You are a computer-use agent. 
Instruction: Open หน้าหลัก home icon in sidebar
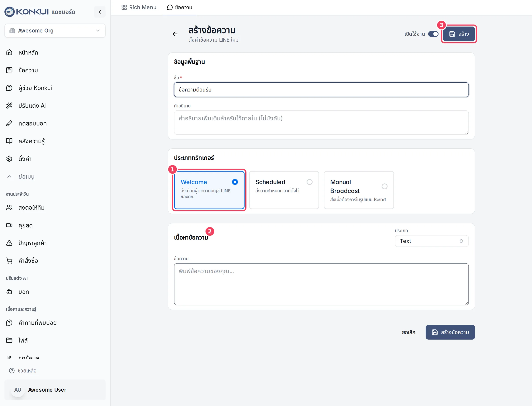tap(9, 52)
